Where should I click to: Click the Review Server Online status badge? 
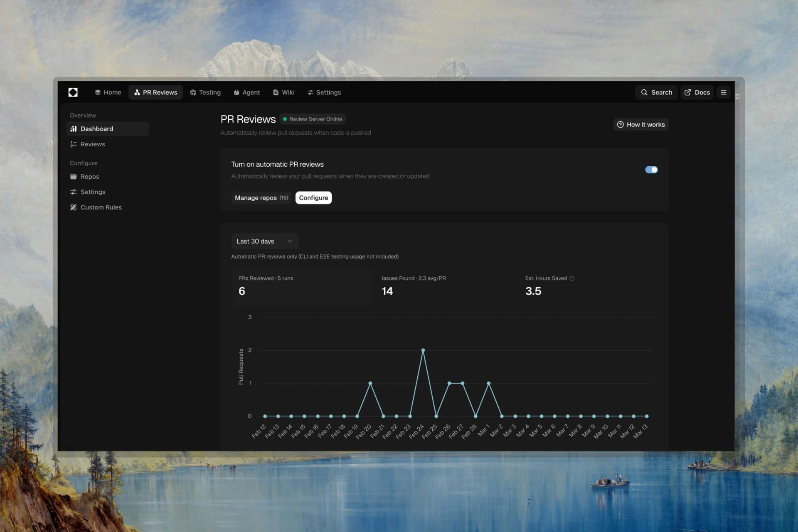tap(313, 119)
